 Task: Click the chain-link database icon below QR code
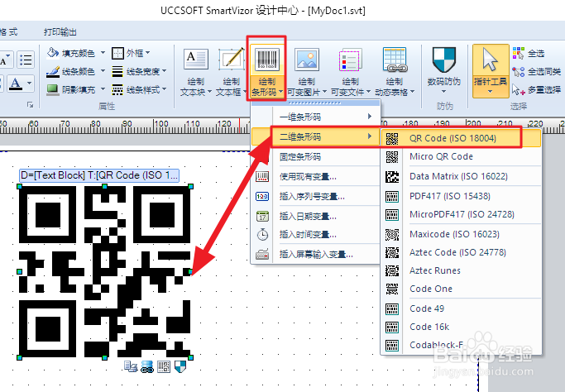click(147, 367)
